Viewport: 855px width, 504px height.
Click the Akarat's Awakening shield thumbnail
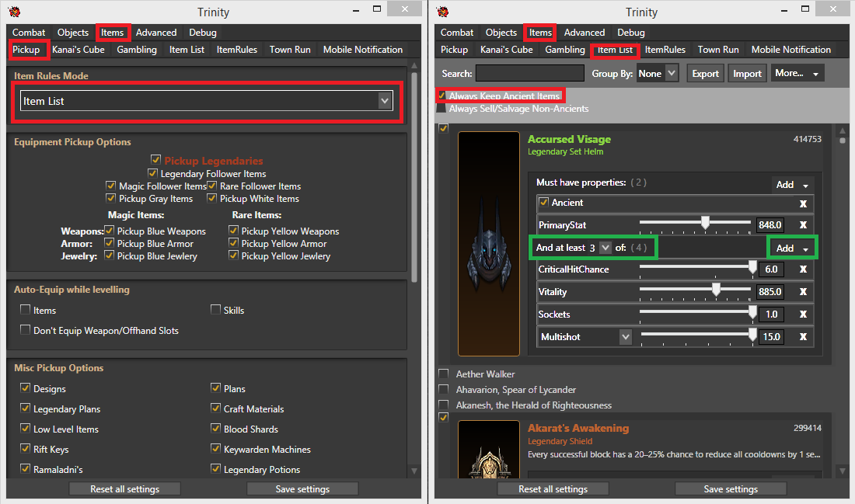[489, 450]
